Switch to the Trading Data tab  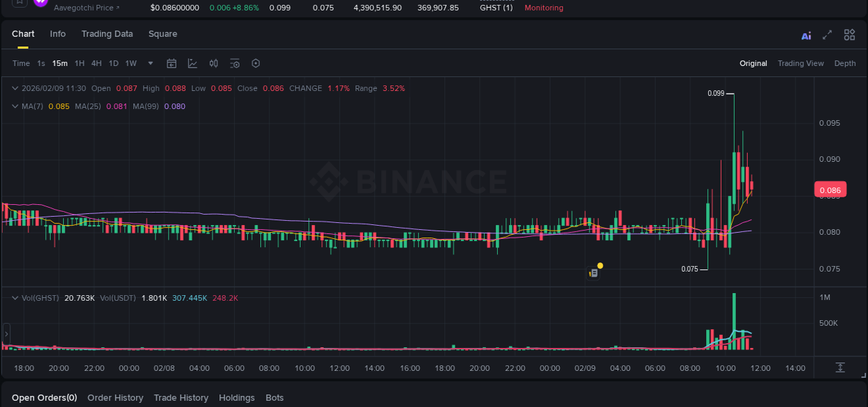(107, 33)
